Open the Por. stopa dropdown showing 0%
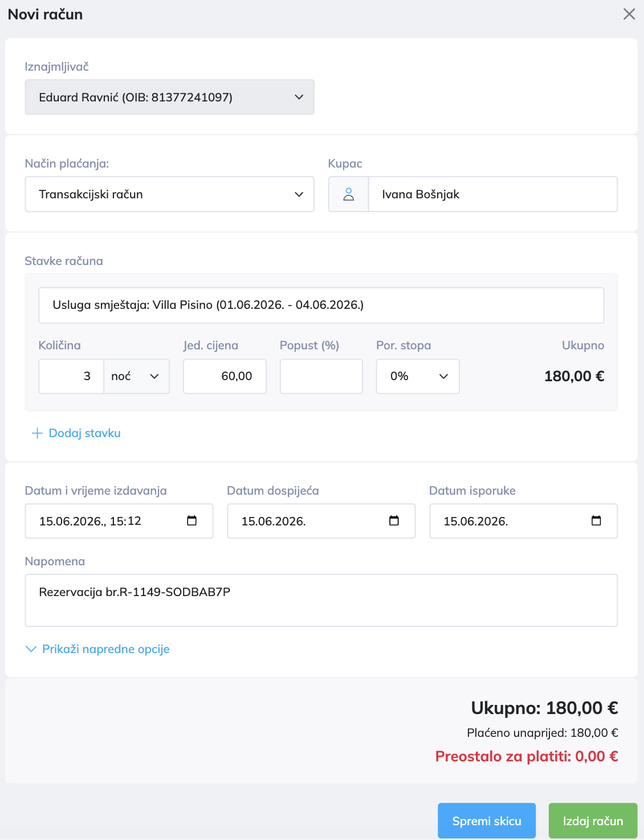Screen dimensions: 644x840 coord(418,376)
